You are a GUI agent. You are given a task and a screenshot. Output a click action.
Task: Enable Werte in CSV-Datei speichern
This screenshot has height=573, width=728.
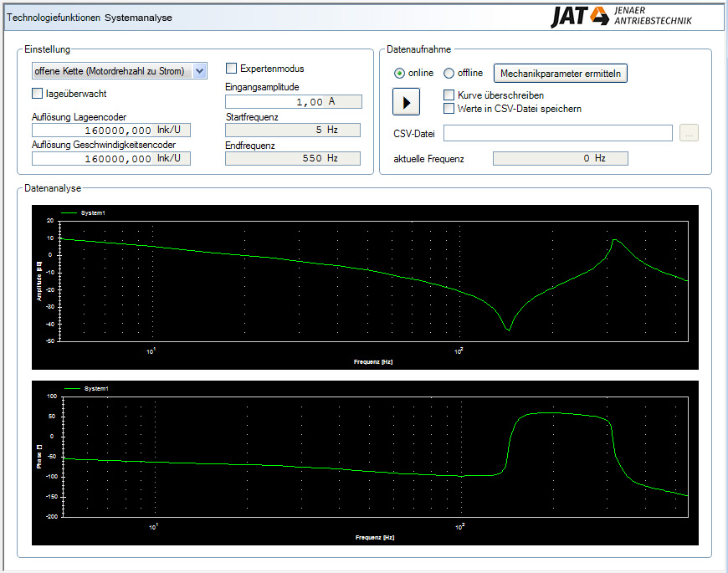tap(449, 108)
